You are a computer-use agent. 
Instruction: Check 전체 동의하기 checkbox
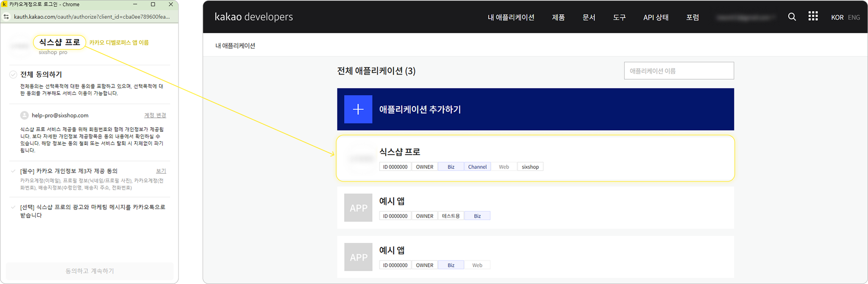click(x=13, y=75)
